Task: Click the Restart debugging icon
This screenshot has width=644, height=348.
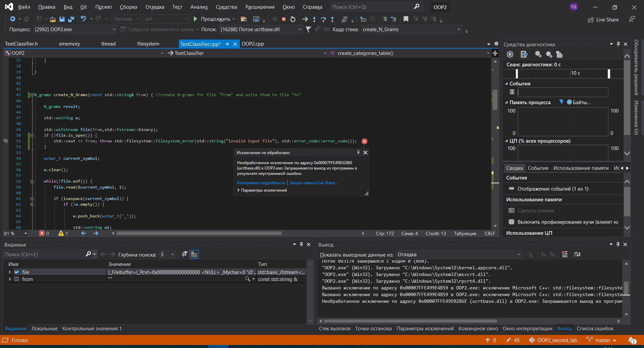Action: point(293,19)
